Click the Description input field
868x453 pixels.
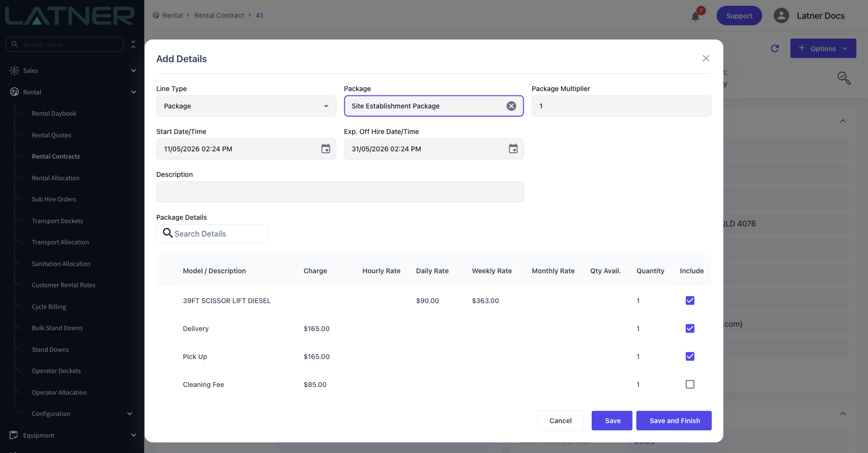pos(340,192)
